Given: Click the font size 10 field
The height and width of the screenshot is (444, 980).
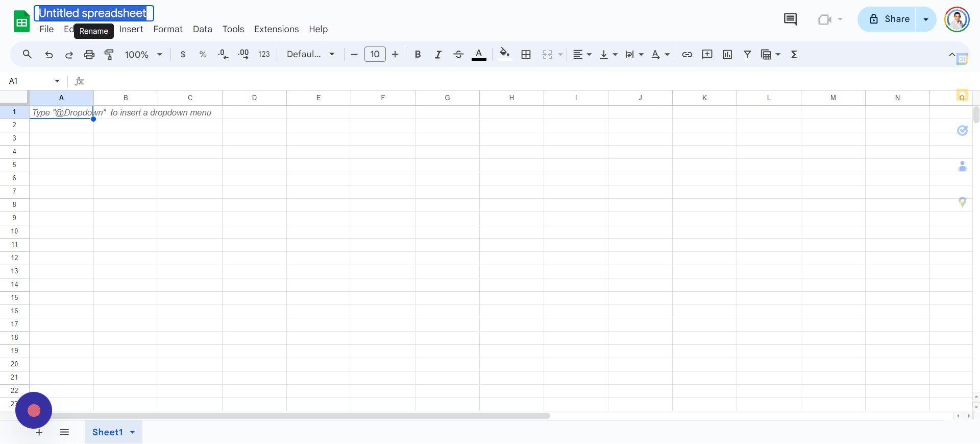Looking at the screenshot, I should pos(375,54).
